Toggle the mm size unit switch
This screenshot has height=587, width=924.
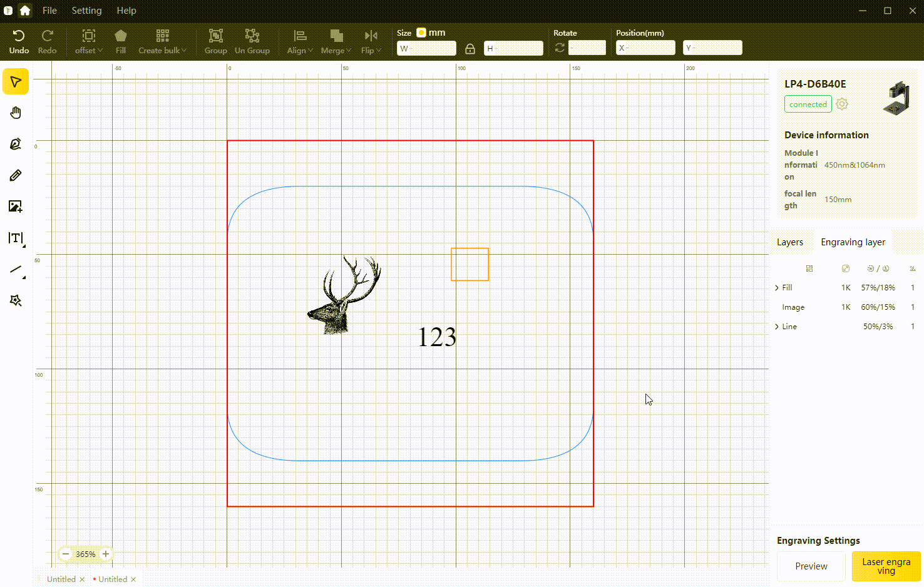click(x=421, y=33)
